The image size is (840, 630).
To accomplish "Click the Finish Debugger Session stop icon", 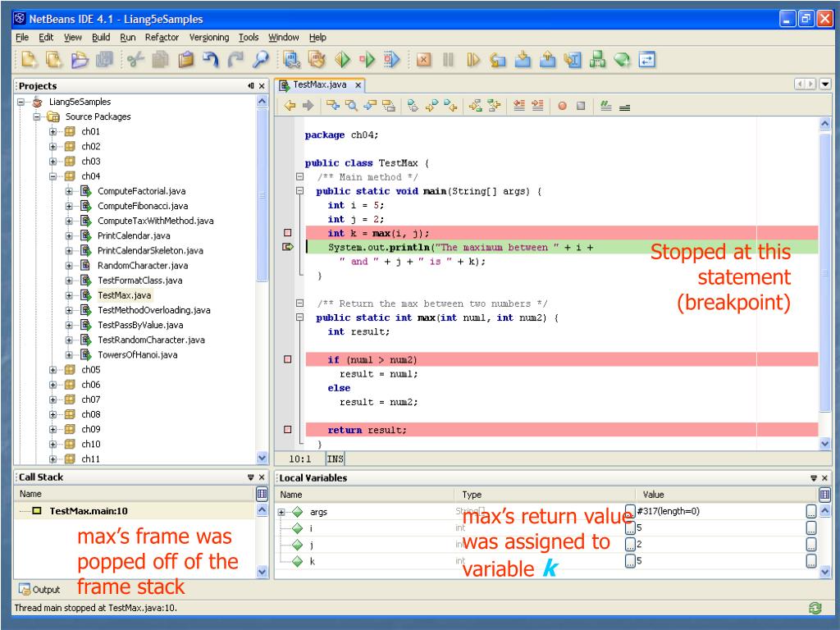I will click(424, 59).
